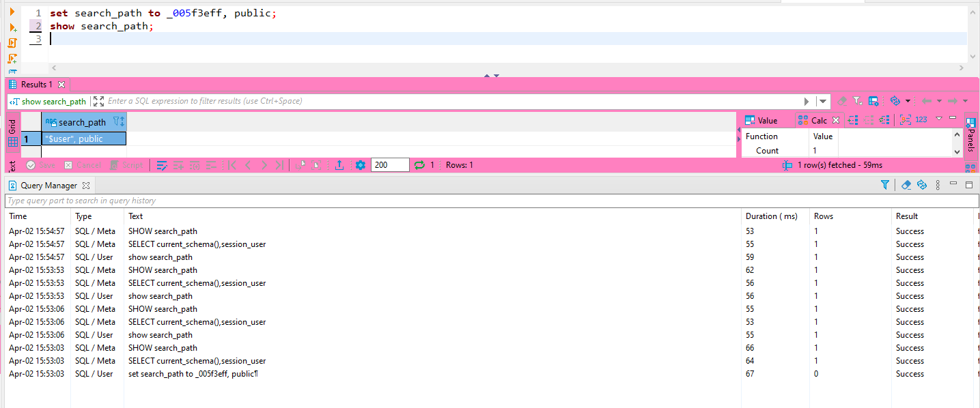Jump to first row icon
The width and height of the screenshot is (980, 408).
(x=232, y=165)
